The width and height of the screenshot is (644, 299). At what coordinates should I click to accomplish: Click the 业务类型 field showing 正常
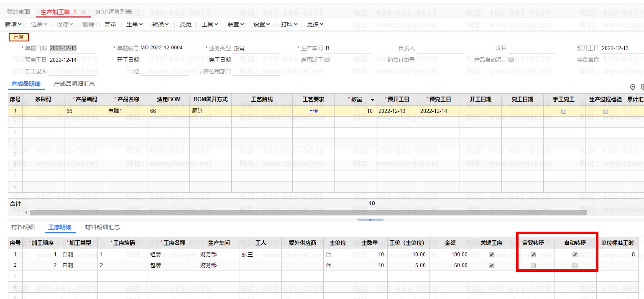click(256, 49)
